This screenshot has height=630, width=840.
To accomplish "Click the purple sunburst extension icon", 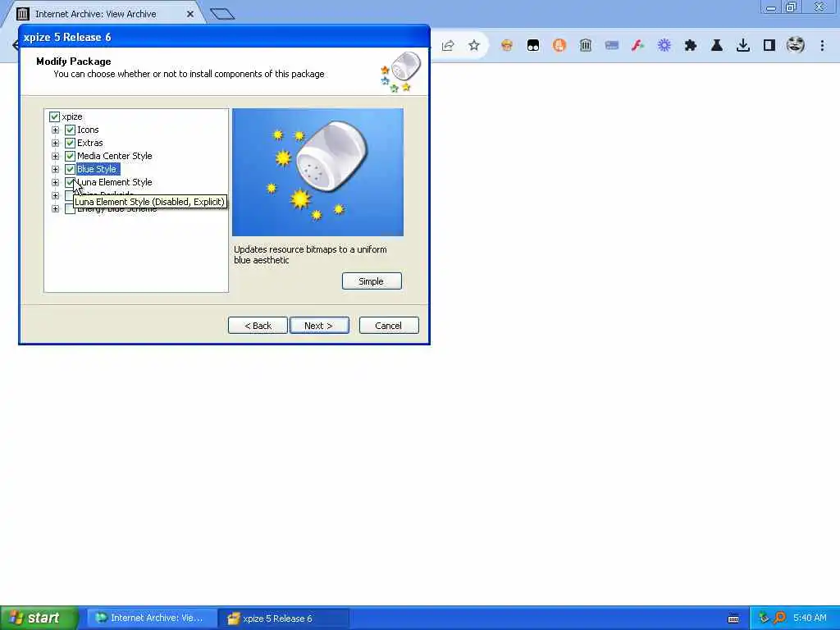I will pos(664,46).
